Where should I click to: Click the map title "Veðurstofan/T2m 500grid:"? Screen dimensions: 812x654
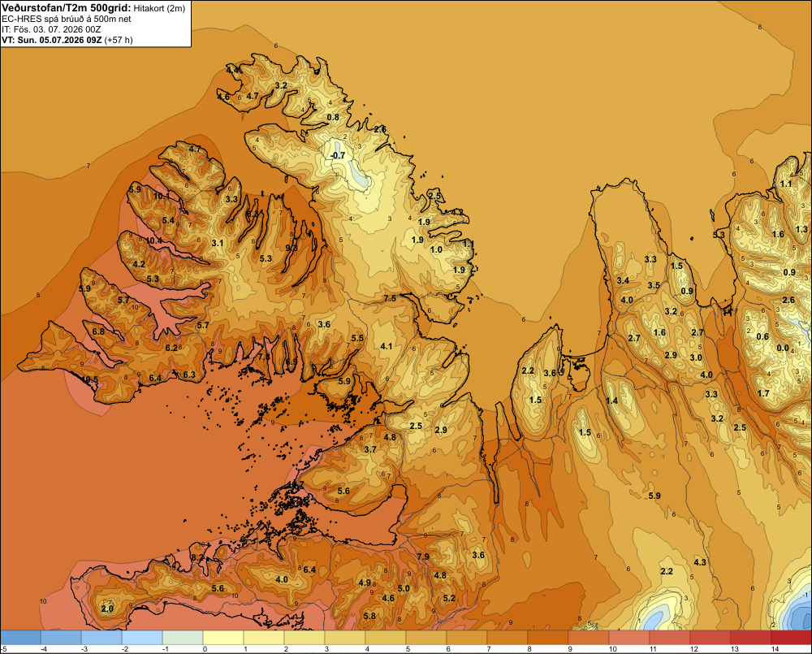[66, 8]
